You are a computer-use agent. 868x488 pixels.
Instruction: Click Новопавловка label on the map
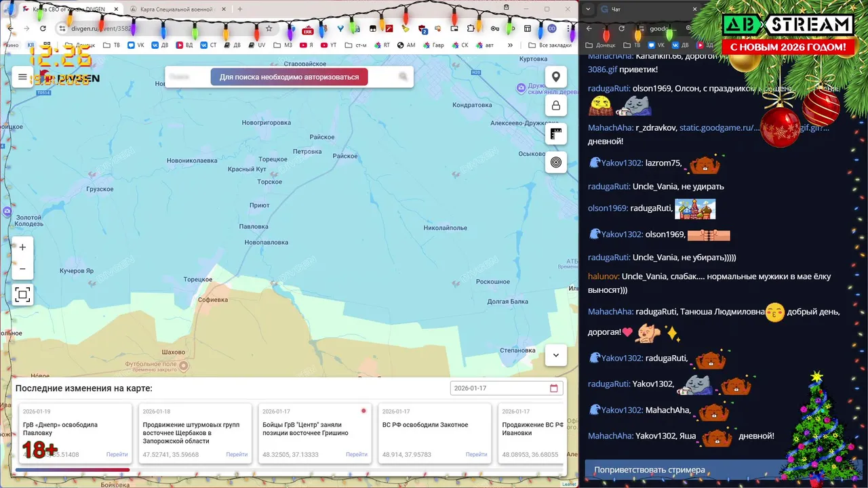click(x=267, y=242)
